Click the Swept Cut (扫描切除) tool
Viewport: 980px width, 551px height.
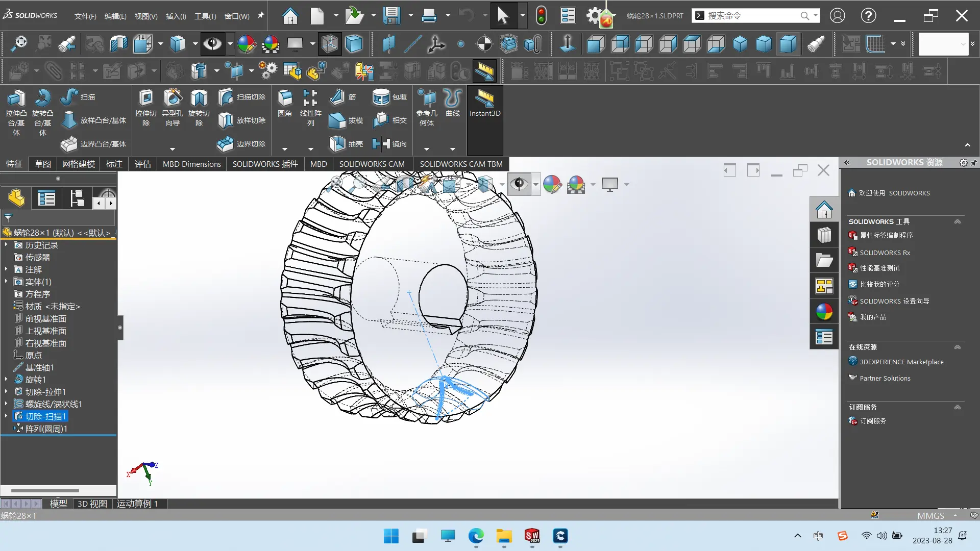(242, 96)
